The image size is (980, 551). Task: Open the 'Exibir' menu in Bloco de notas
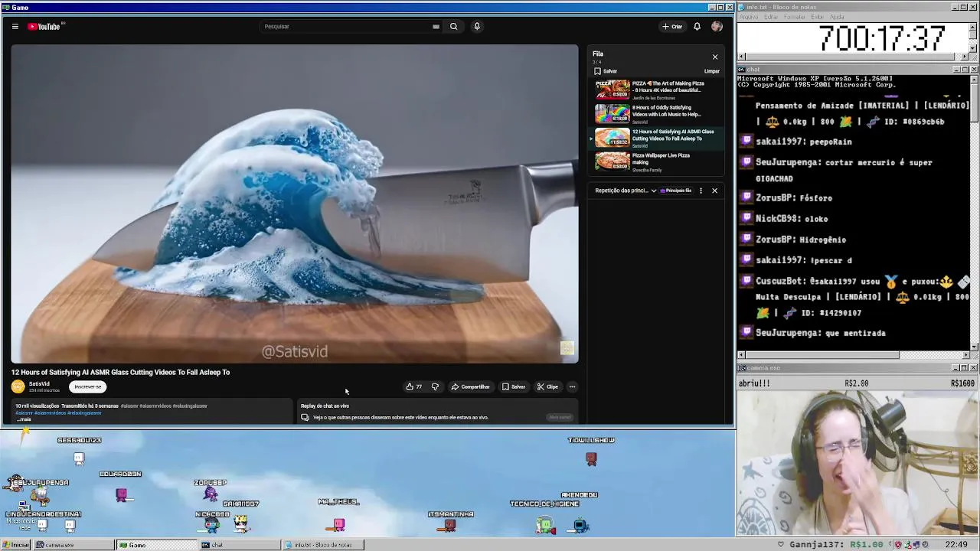[x=817, y=17]
